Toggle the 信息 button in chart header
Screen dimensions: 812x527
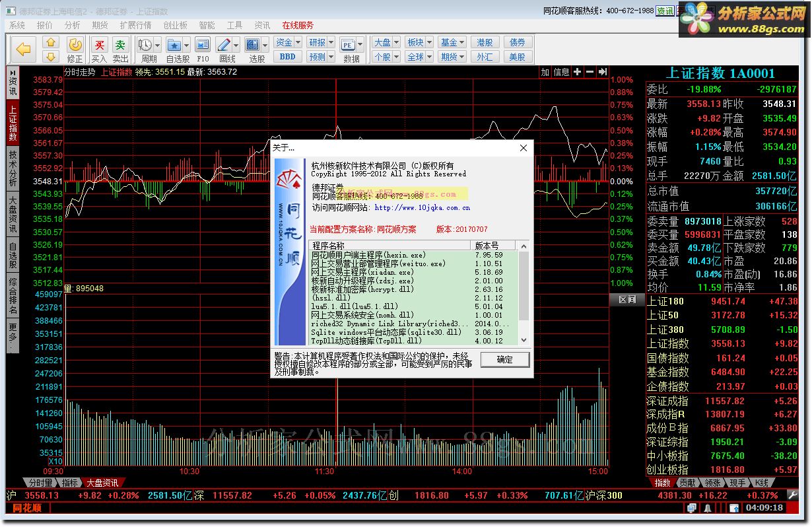pyautogui.click(x=561, y=72)
